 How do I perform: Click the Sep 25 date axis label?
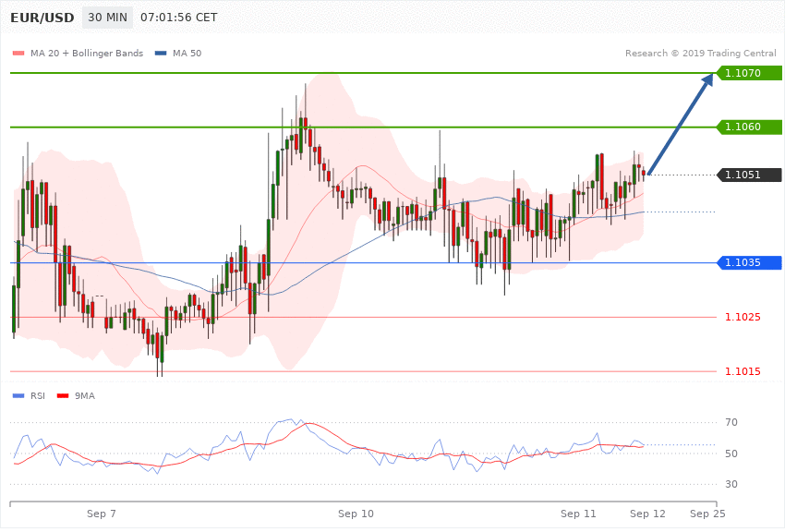707,514
